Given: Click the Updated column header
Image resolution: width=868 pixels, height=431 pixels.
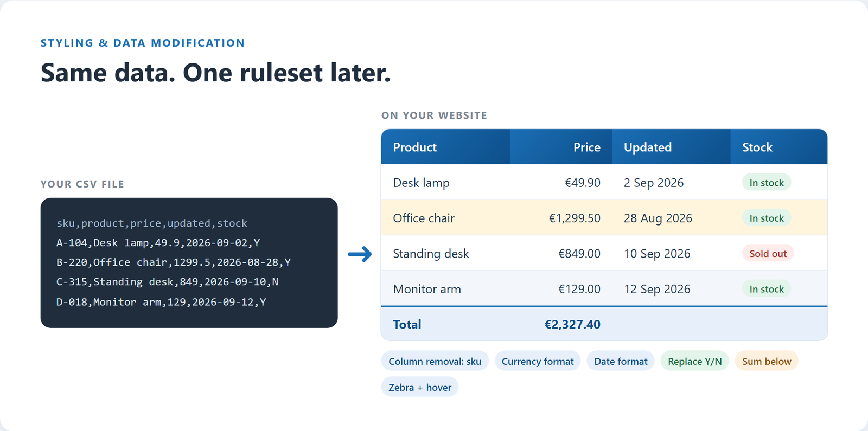Looking at the screenshot, I should [x=671, y=147].
